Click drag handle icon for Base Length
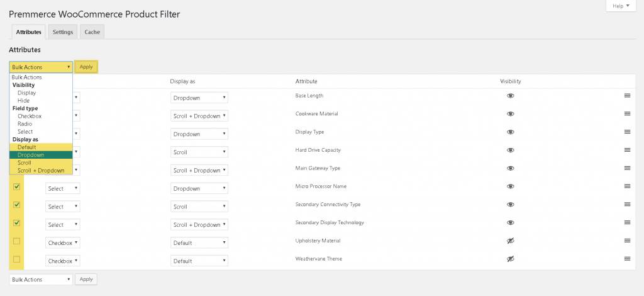This screenshot has height=296, width=644. 627,95
